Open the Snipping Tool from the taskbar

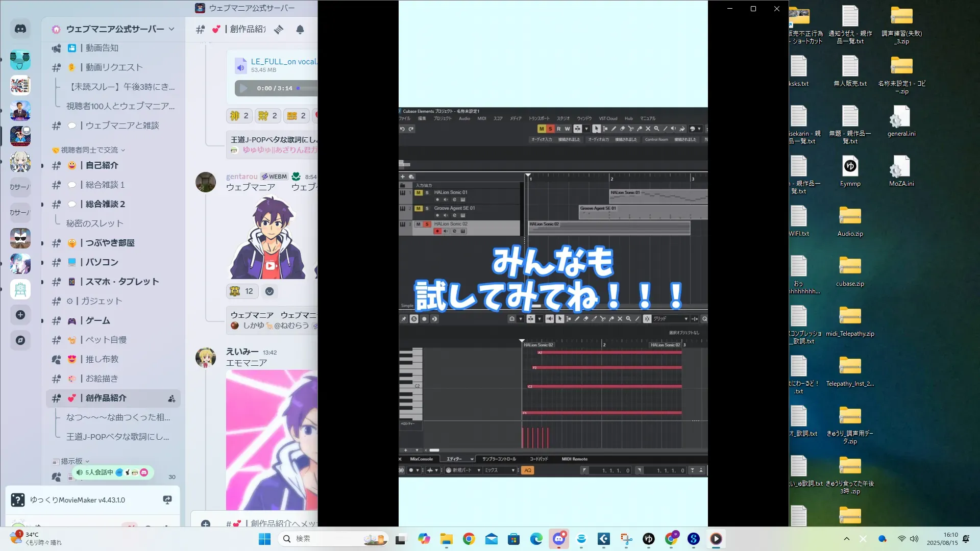click(x=626, y=539)
